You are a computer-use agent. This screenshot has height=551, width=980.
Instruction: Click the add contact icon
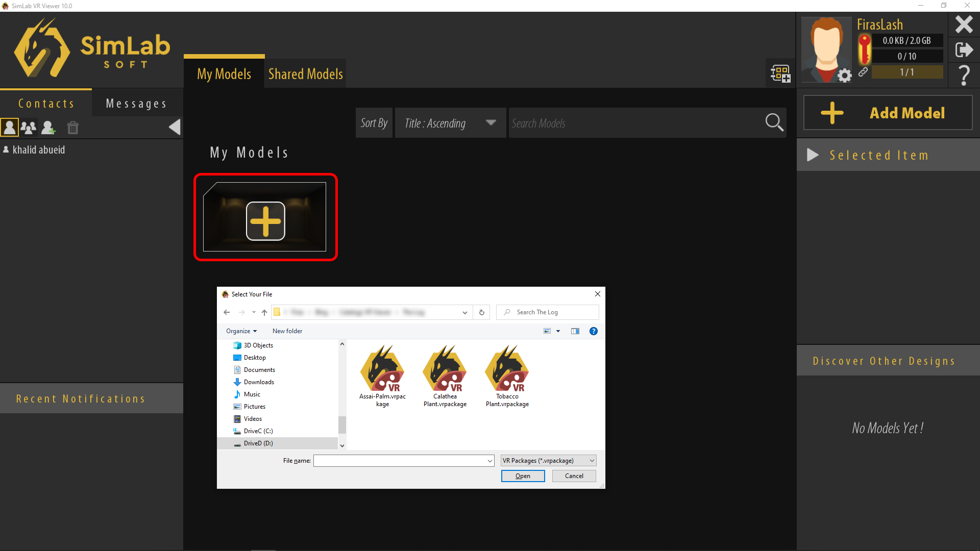point(48,128)
